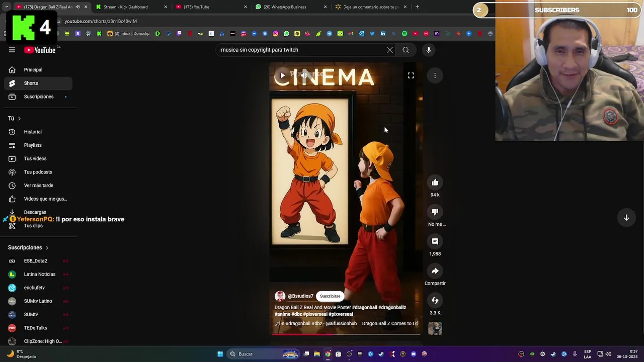The image size is (644, 362).
Task: Switch to Stream - Kick Dashboard tab
Action: point(131,7)
